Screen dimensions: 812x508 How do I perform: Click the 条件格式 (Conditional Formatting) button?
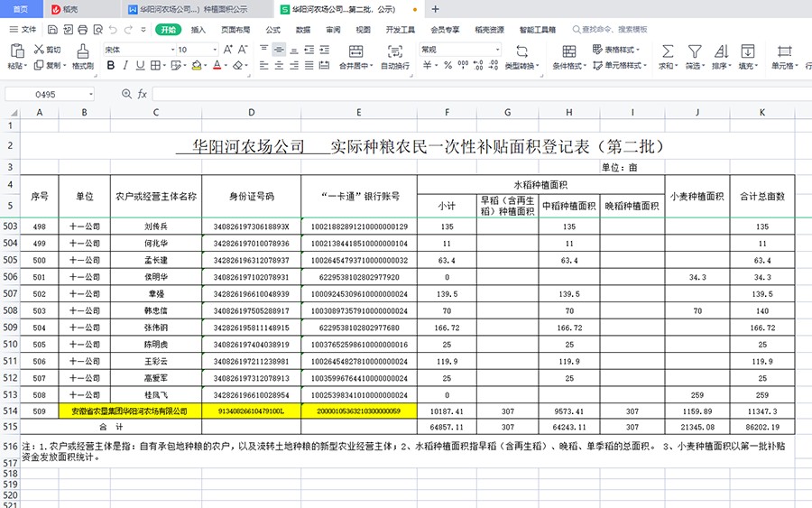(568, 58)
